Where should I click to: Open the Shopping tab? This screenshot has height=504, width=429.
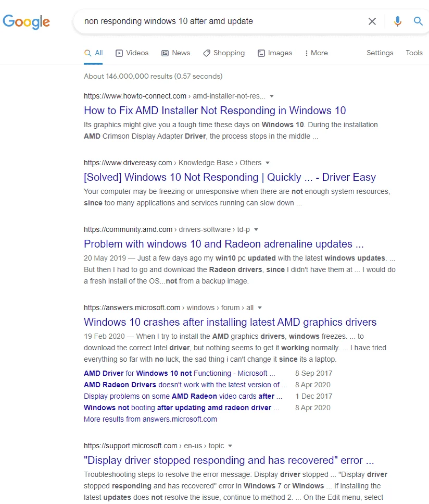pos(224,53)
